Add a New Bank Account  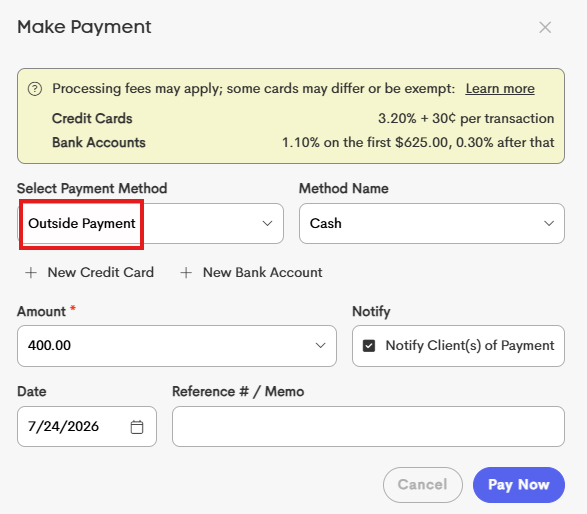(251, 273)
